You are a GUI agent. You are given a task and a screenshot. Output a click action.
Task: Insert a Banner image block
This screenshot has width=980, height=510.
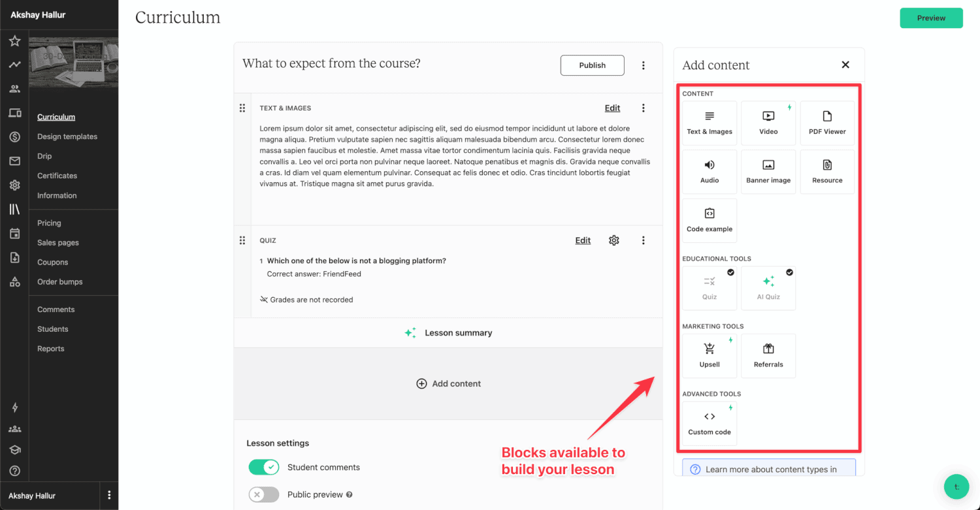click(x=768, y=172)
